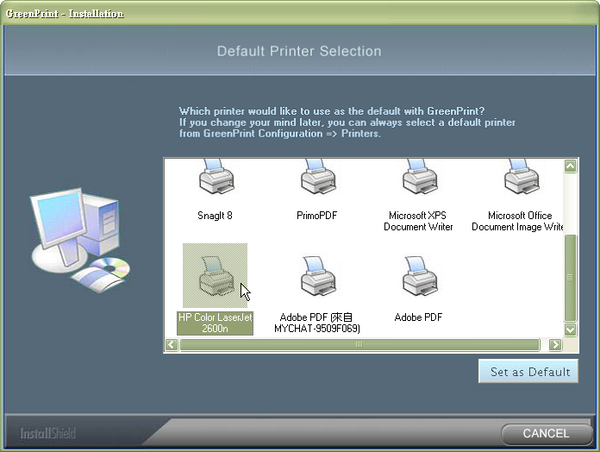This screenshot has height=452, width=600.
Task: Click the Set as Default button
Action: (528, 371)
